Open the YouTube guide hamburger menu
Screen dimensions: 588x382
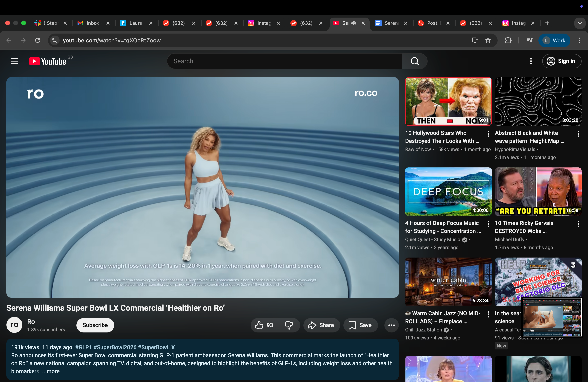click(x=14, y=61)
